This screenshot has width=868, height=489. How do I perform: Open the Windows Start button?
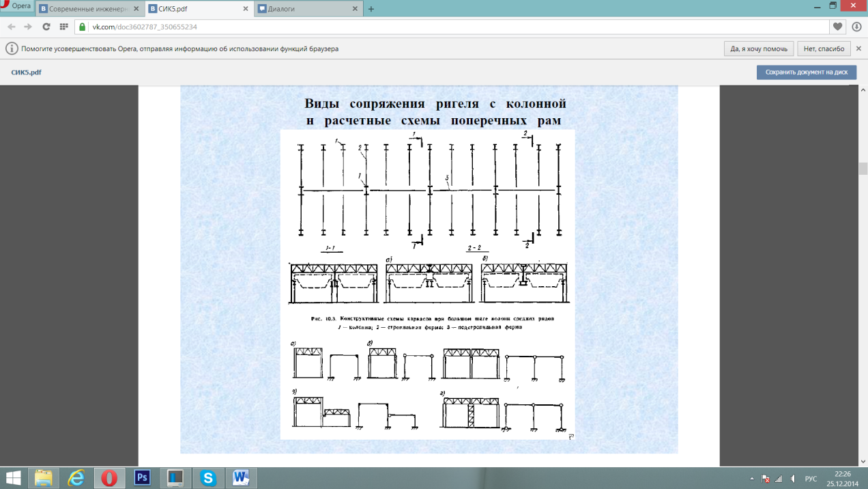point(13,477)
